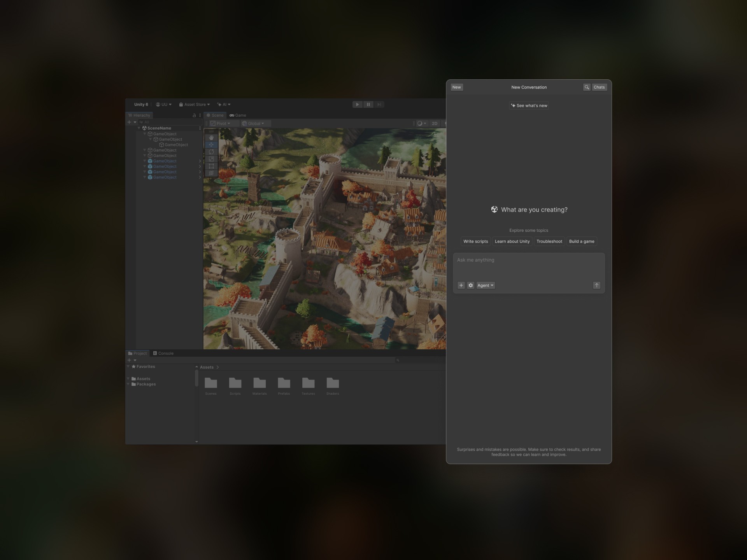Toggle 2D view mode in Scene
The width and height of the screenshot is (747, 560).
pyautogui.click(x=434, y=124)
